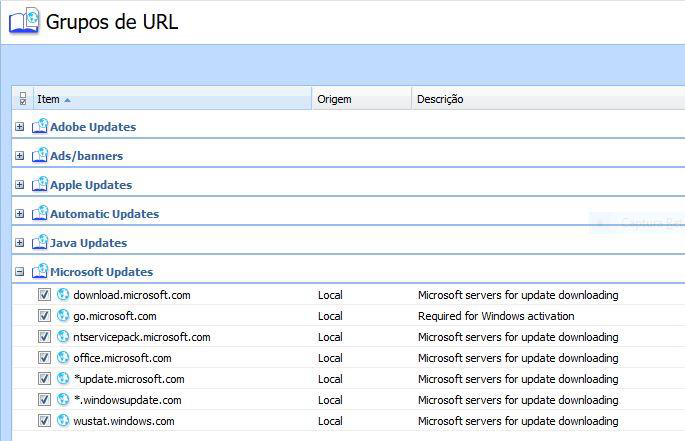Uncheck *.windowsupdate.com checkbox

coord(44,399)
